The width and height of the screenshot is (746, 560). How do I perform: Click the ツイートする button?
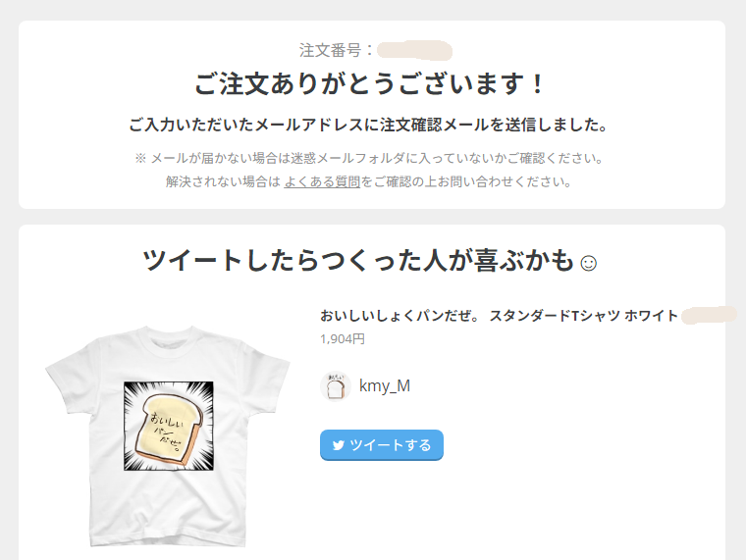coord(382,445)
